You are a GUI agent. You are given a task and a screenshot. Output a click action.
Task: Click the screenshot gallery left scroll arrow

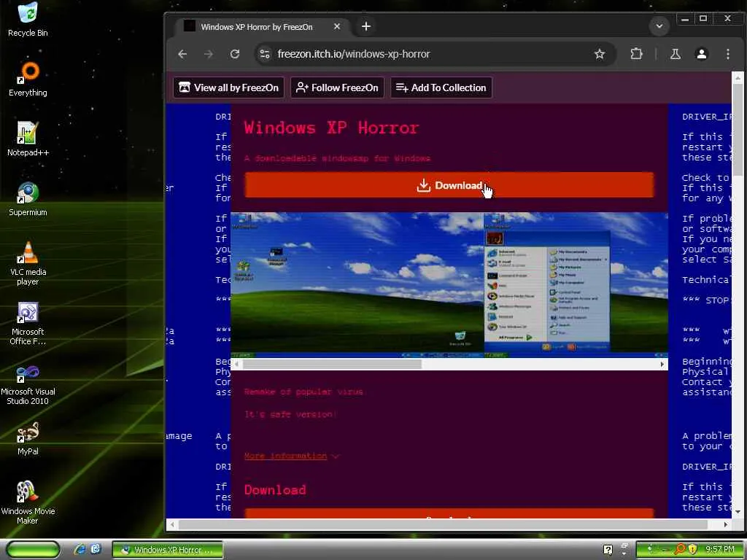236,365
